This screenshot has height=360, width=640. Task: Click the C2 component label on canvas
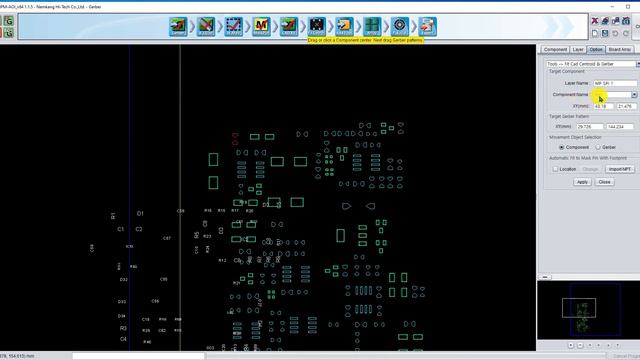(139, 229)
